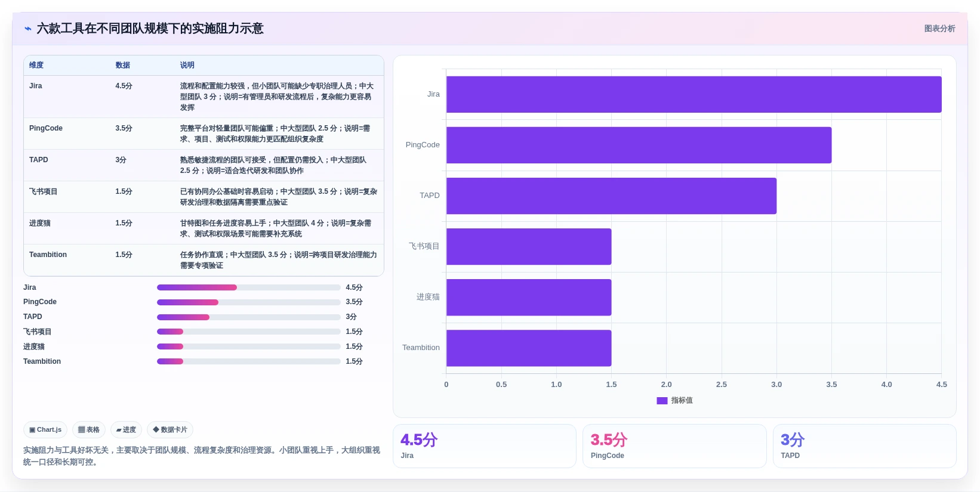Click the 飞书项目 bar in the chart
The height and width of the screenshot is (492, 980).
529,246
